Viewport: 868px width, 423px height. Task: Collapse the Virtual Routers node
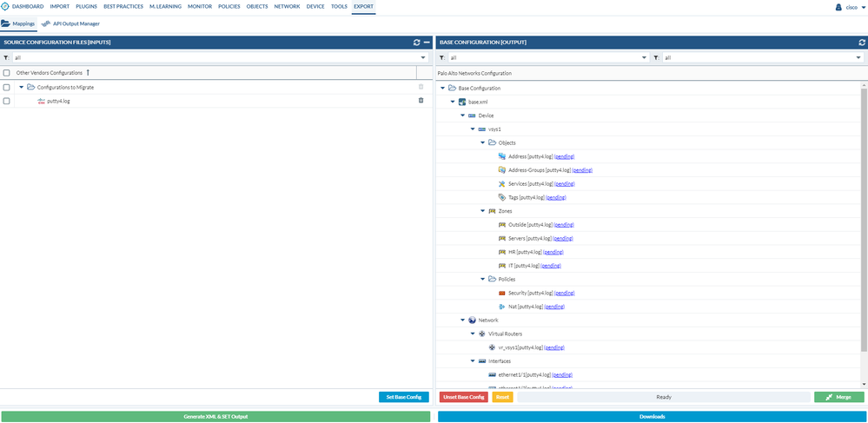coord(473,334)
